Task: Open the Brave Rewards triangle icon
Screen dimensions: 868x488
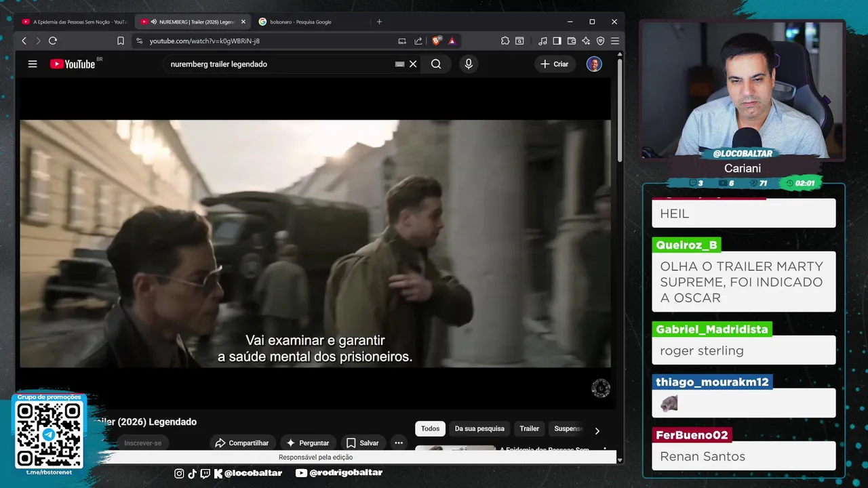Action: [452, 41]
